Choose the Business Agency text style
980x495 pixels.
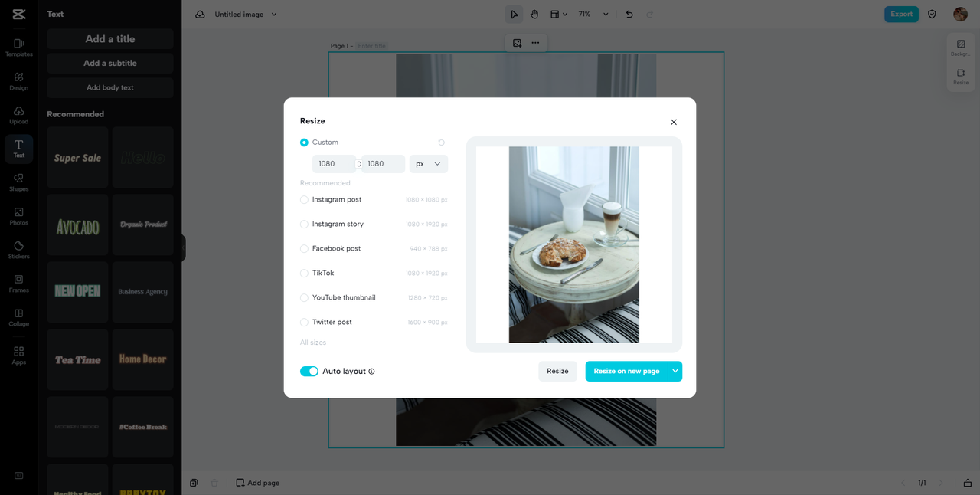[x=143, y=292]
